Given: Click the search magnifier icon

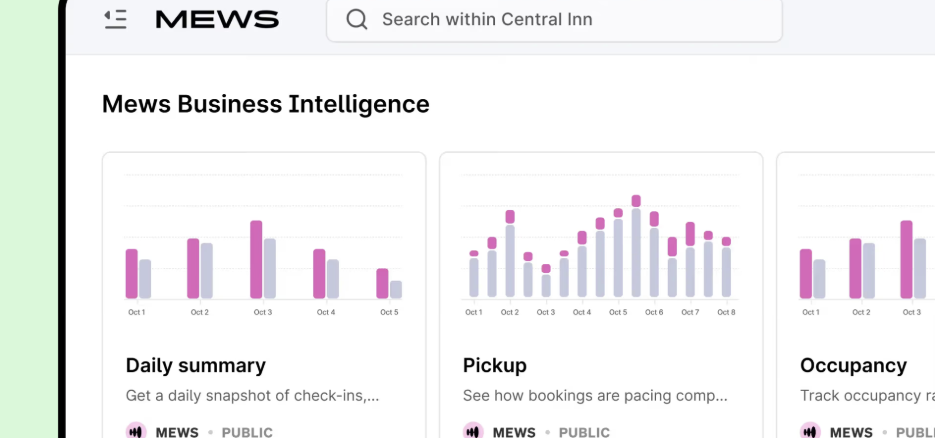Looking at the screenshot, I should 356,19.
